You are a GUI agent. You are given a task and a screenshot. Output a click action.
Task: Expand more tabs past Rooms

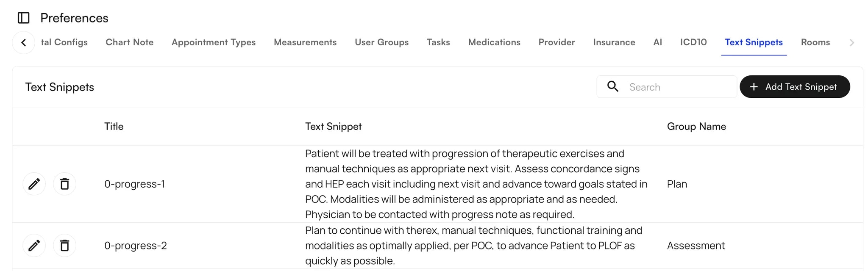[x=852, y=42]
